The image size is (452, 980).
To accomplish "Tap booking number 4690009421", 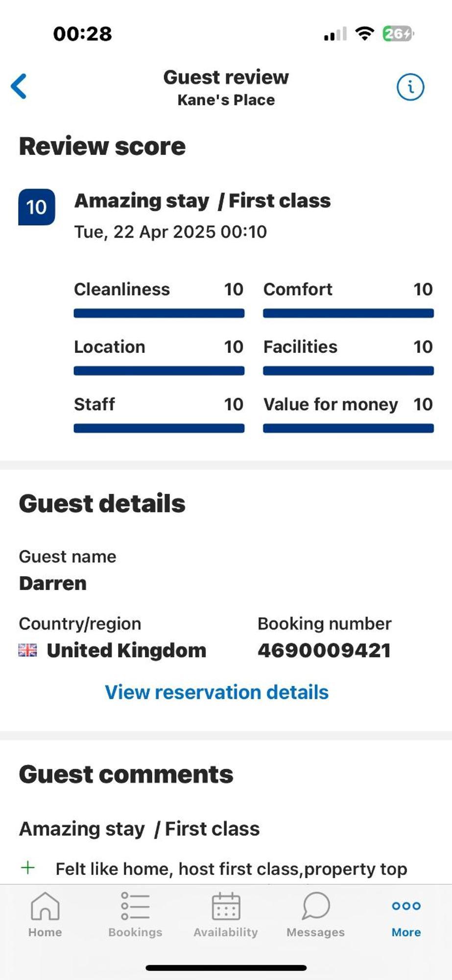I will [x=324, y=651].
